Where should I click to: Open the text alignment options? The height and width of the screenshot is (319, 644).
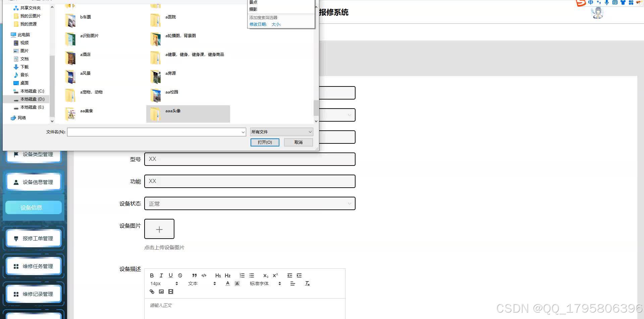(292, 283)
